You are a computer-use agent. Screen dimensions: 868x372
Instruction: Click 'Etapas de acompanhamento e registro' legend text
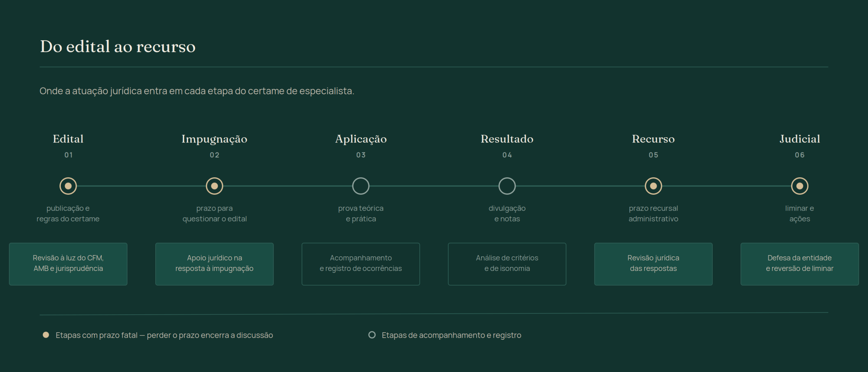tap(451, 335)
